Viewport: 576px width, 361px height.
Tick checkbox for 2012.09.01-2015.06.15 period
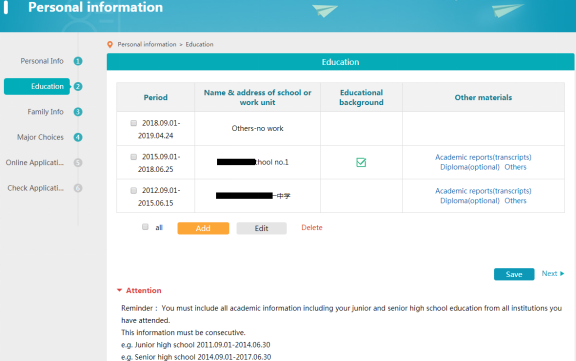pos(134,190)
